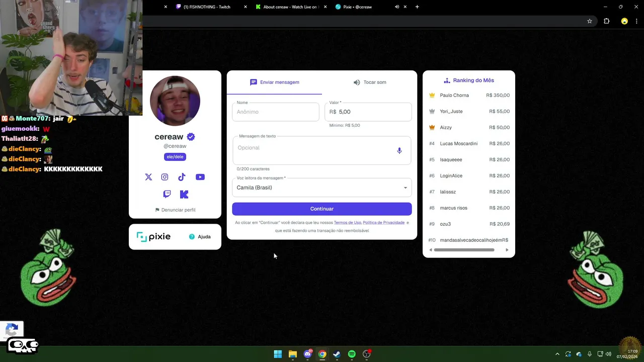Open Windows Start menu
This screenshot has width=644, height=362.
pos(278,354)
